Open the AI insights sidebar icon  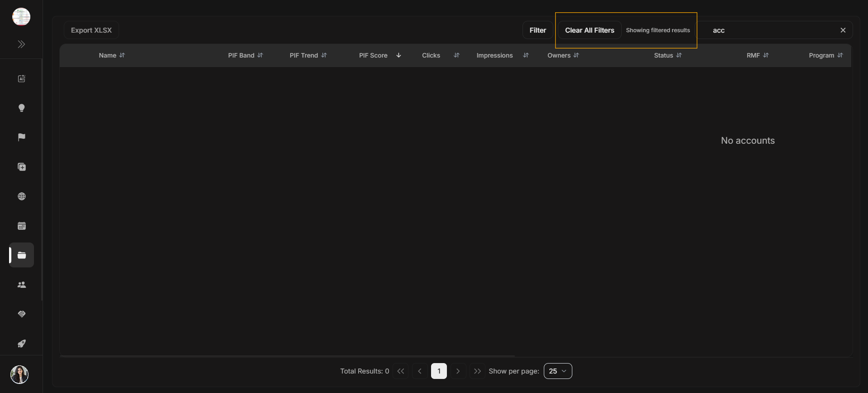tap(21, 78)
